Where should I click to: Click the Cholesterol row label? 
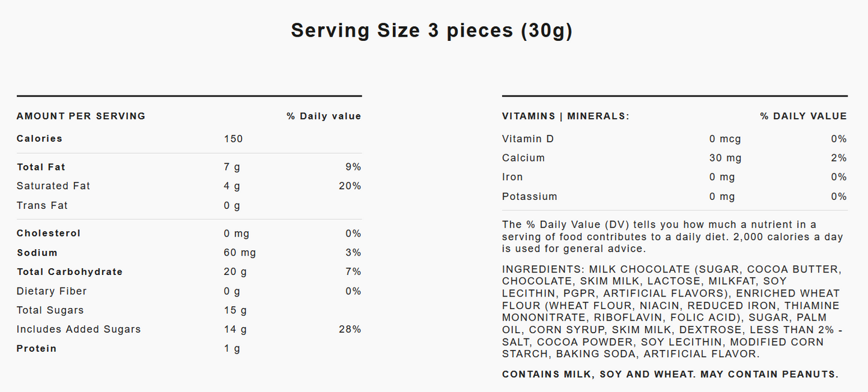coord(49,234)
